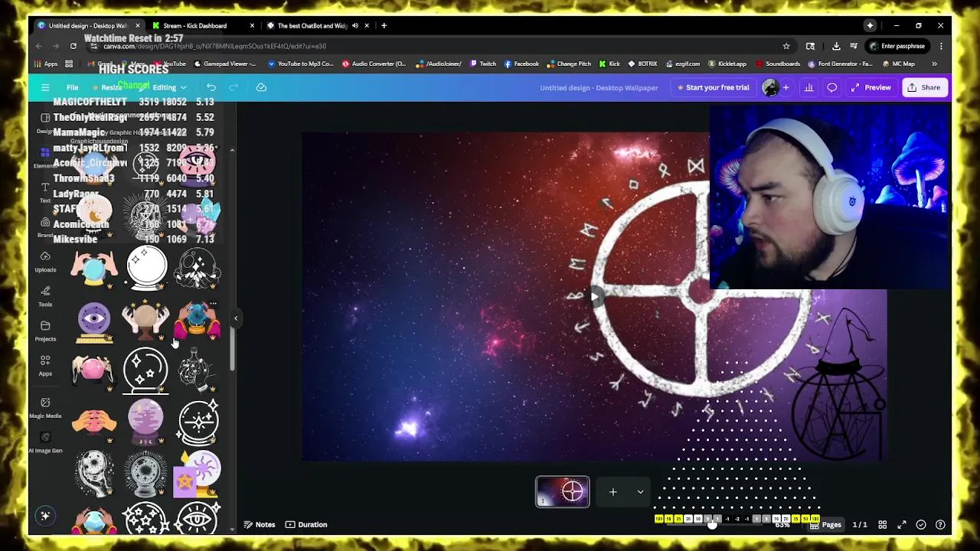This screenshot has height=551, width=980.
Task: Open the Tools sidebar panel
Action: tap(45, 295)
